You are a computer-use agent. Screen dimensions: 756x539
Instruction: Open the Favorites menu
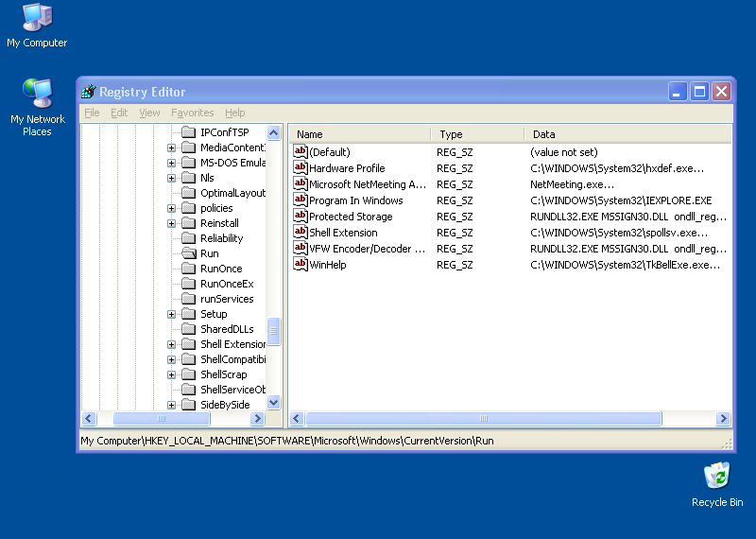193,113
